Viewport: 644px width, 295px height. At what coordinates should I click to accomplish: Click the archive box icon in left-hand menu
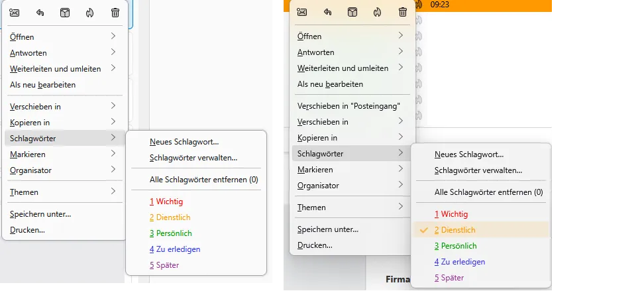(x=65, y=13)
